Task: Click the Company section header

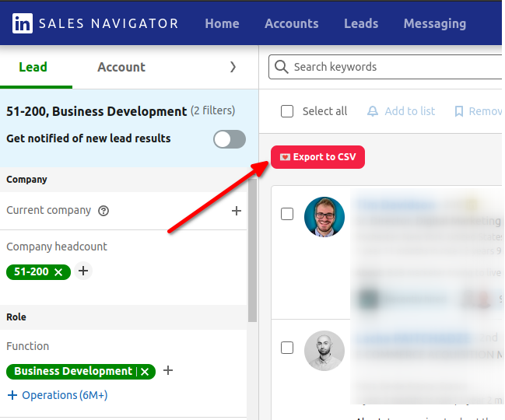Action: click(x=26, y=180)
